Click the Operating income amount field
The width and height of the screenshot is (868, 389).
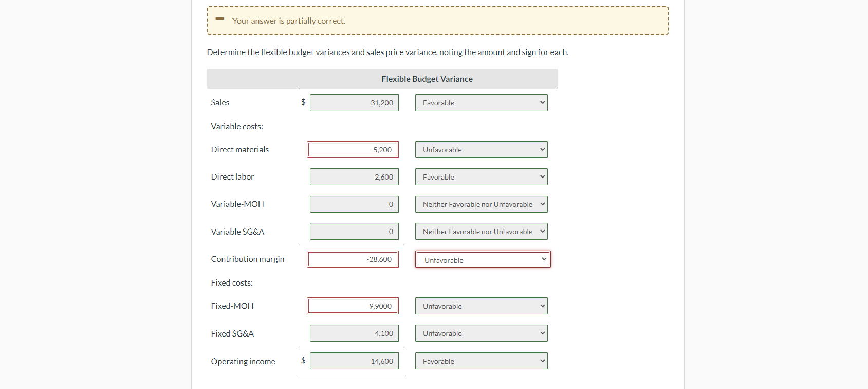click(354, 361)
